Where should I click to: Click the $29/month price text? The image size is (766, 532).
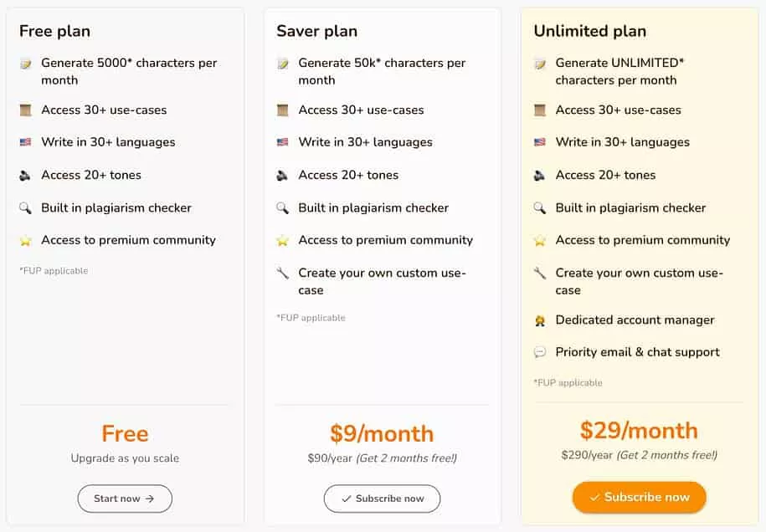point(639,430)
